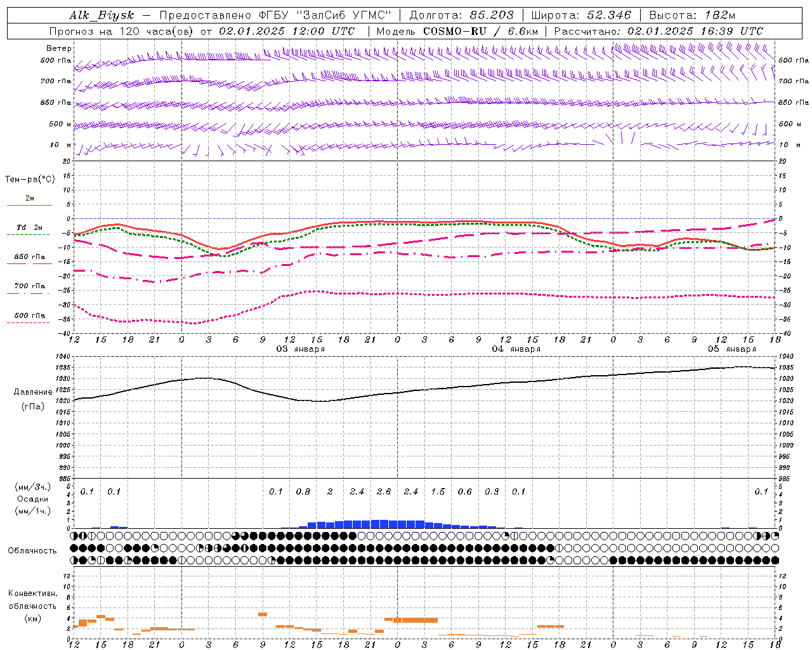Click the 3-hour precipitation value "0.3"
This screenshot has height=650, width=812.
click(492, 491)
